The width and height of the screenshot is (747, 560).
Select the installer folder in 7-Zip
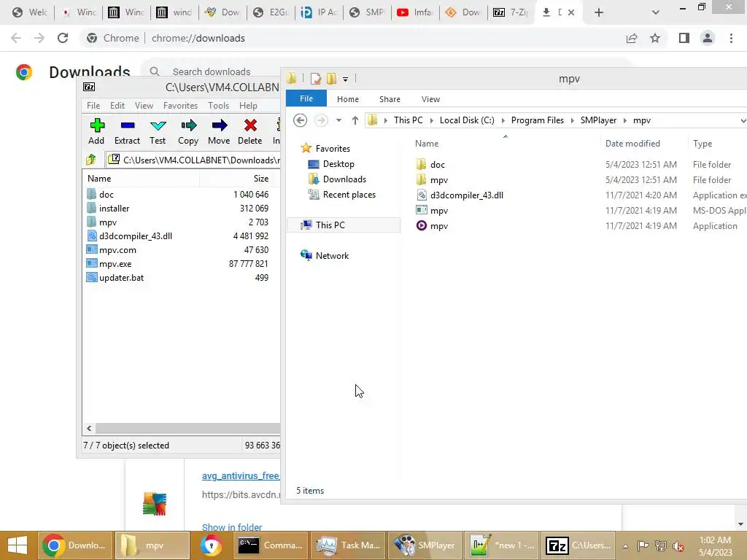click(114, 208)
